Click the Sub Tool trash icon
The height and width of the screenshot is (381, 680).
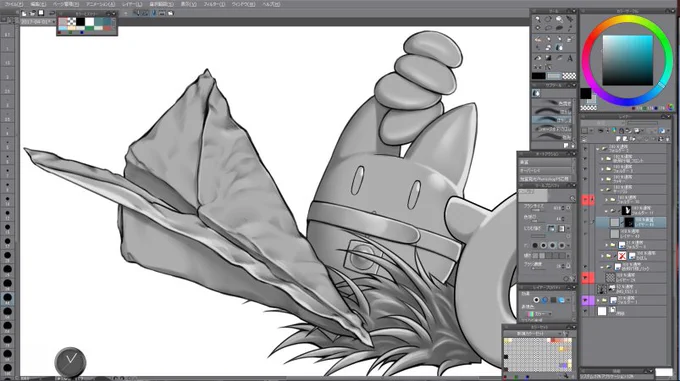pos(573,146)
